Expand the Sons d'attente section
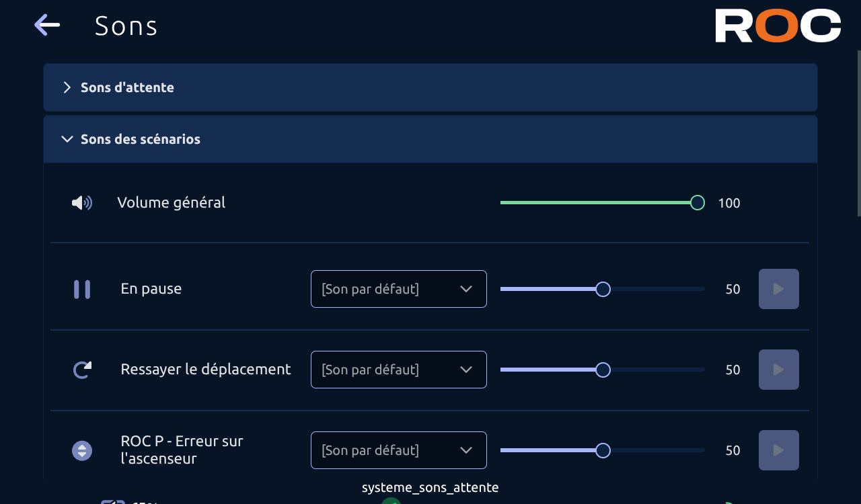This screenshot has width=861, height=504. (x=430, y=87)
